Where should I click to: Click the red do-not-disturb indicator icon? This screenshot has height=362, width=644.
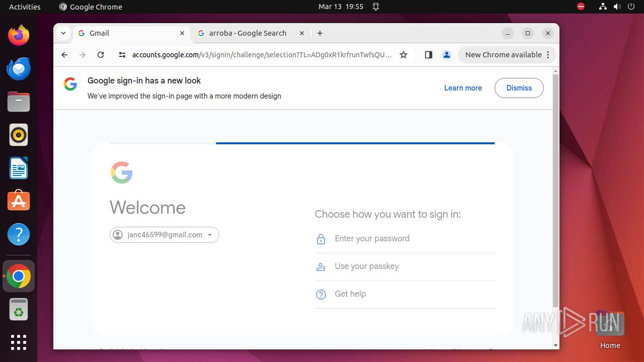(581, 7)
